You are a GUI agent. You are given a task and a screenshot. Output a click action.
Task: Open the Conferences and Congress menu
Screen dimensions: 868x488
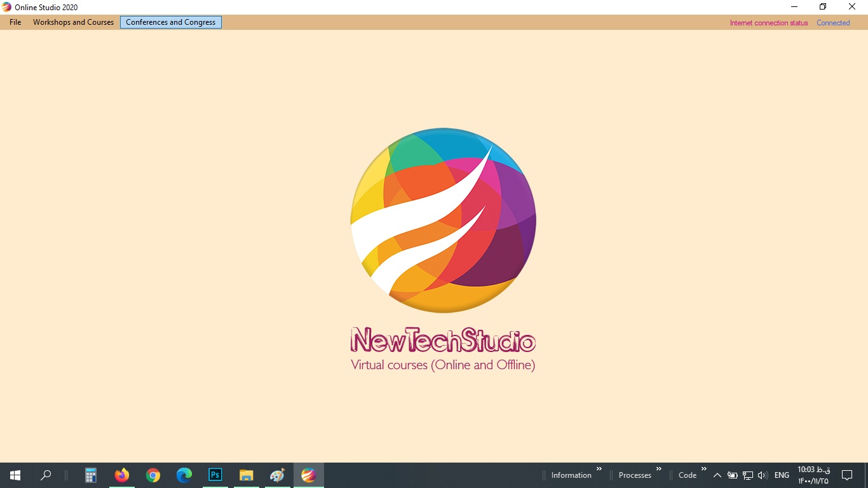(170, 22)
